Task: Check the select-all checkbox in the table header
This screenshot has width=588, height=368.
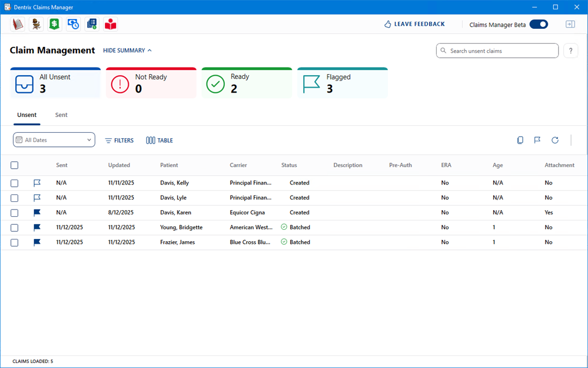Action: pyautogui.click(x=15, y=165)
